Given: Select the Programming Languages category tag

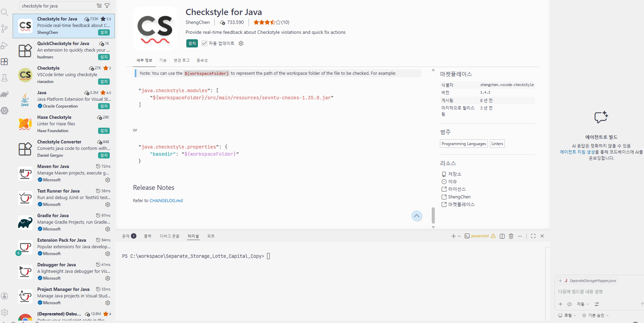Looking at the screenshot, I should tap(464, 144).
